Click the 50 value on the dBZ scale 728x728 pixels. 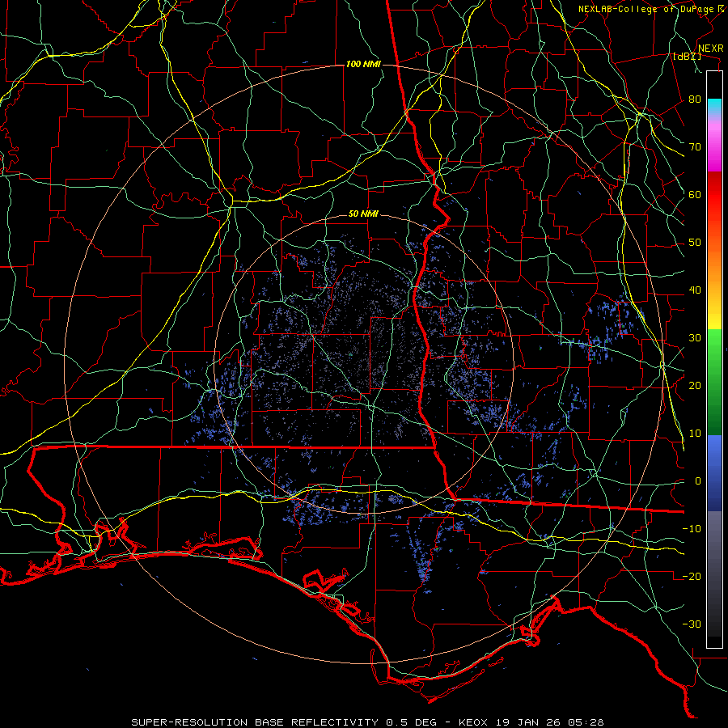click(695, 243)
